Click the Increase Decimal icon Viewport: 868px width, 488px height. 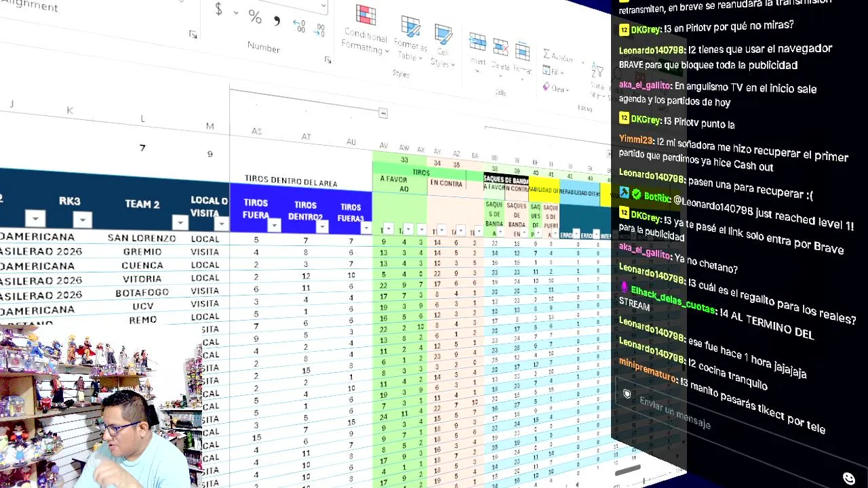(299, 26)
